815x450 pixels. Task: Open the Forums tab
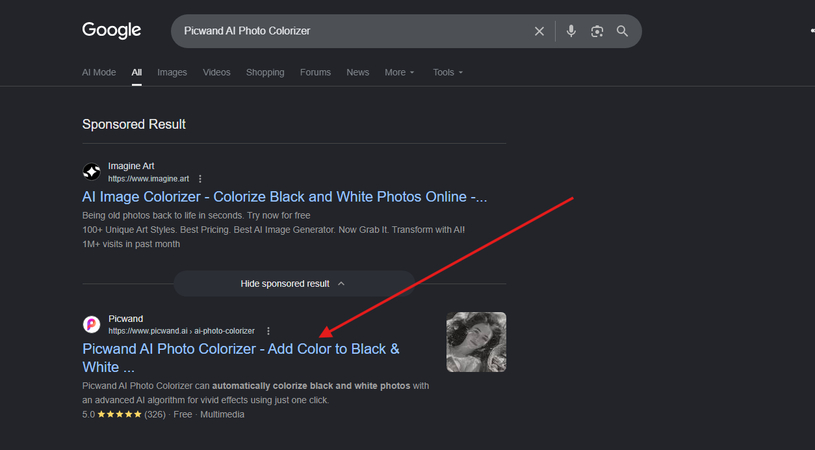(x=315, y=72)
